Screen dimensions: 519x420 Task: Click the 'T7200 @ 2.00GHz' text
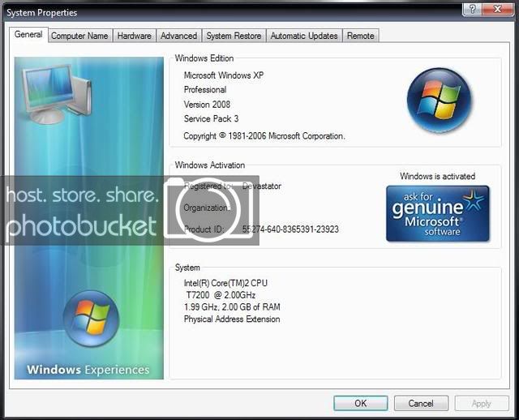point(221,295)
